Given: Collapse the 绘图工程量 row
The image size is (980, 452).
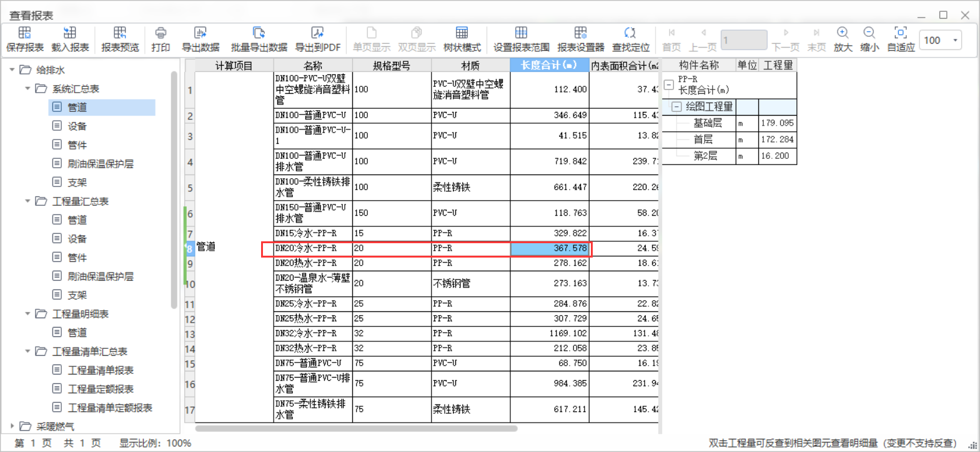Looking at the screenshot, I should click(676, 107).
